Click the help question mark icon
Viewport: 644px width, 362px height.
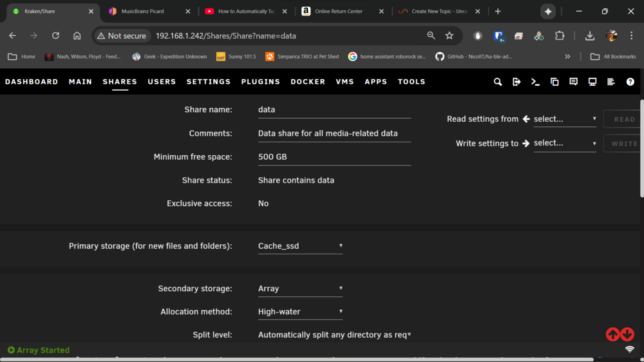point(630,82)
